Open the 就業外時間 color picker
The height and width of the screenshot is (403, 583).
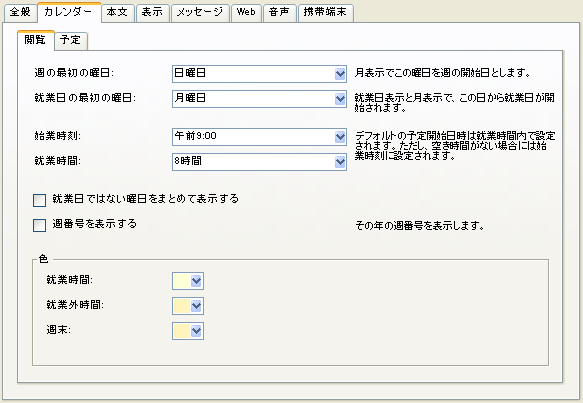[188, 306]
